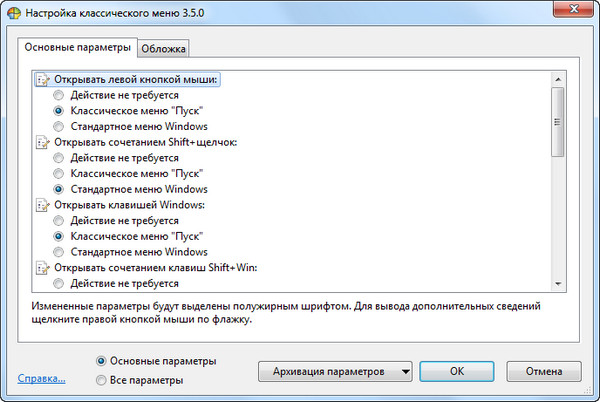This screenshot has width=600, height=402.
Task: Open the "Архивация параметров" dropdown
Action: [335, 371]
